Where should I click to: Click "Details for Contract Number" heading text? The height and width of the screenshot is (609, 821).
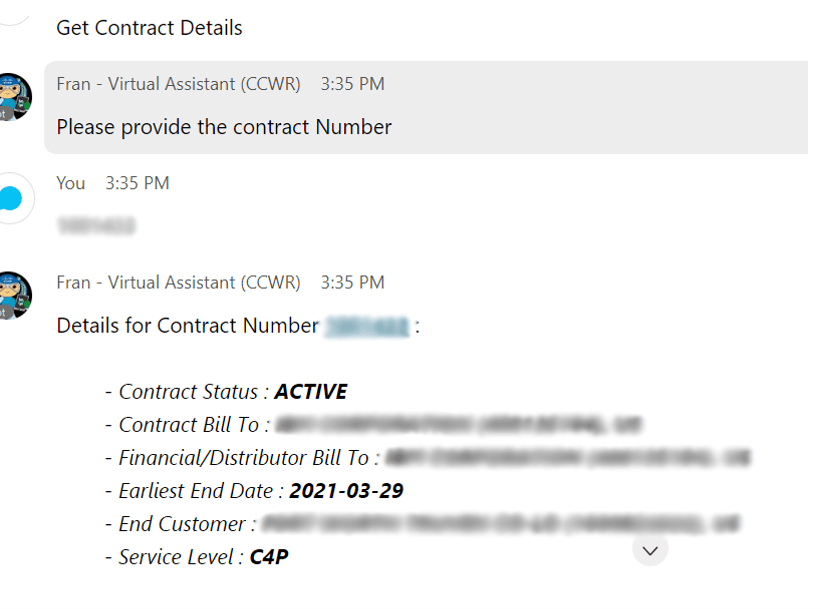187,326
